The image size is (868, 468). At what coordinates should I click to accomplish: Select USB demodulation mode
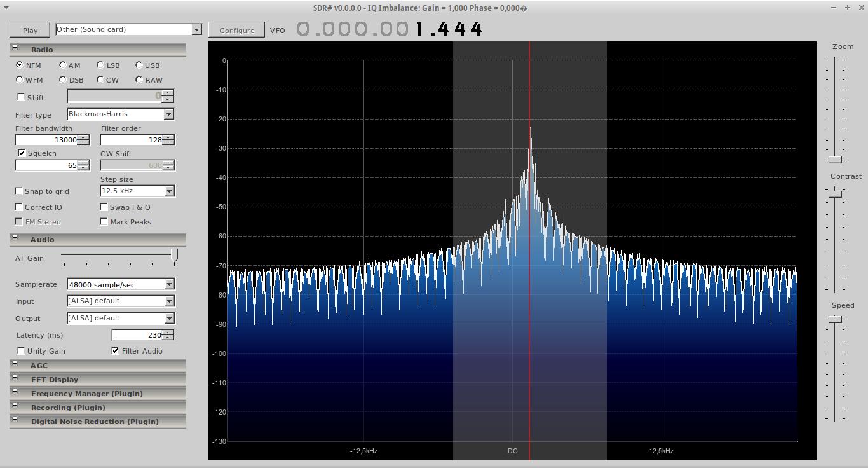pos(139,65)
